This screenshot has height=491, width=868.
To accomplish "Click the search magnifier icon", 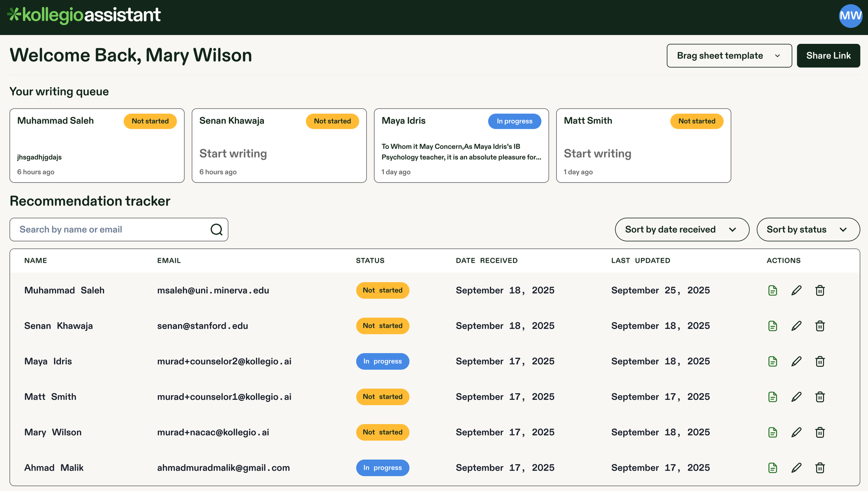I will pos(216,229).
